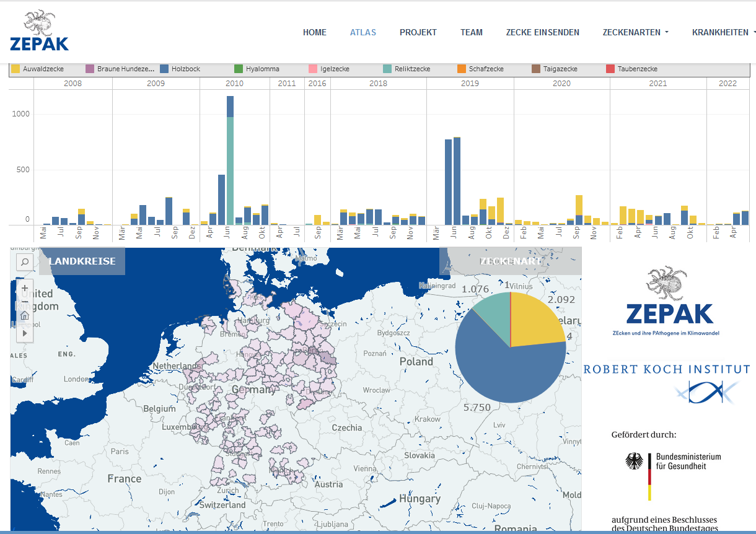
Task: Zoom out the map with minus button
Action: 25,302
